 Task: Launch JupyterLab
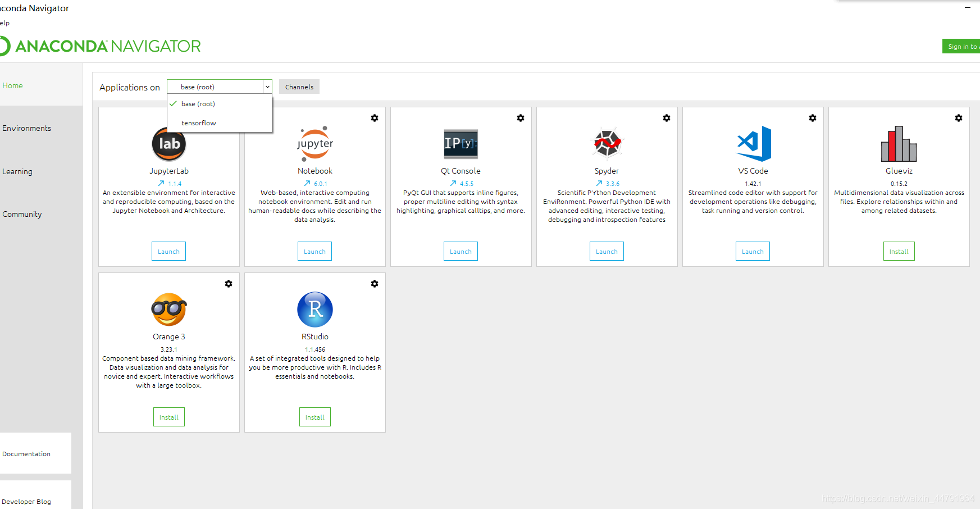click(x=168, y=251)
